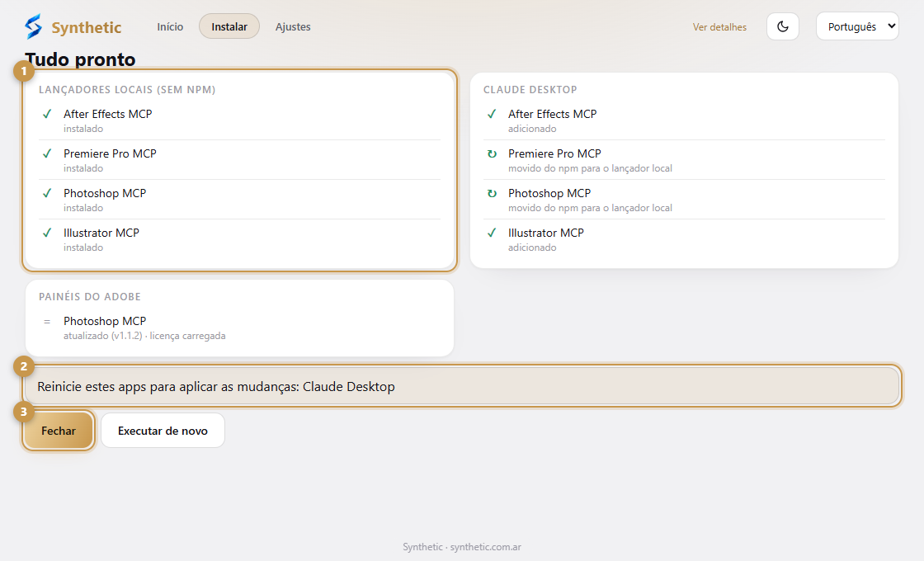924x561 pixels.
Task: Click Premiere Pro MCP refresh icon under Claude Desktop
Action: click(x=492, y=153)
